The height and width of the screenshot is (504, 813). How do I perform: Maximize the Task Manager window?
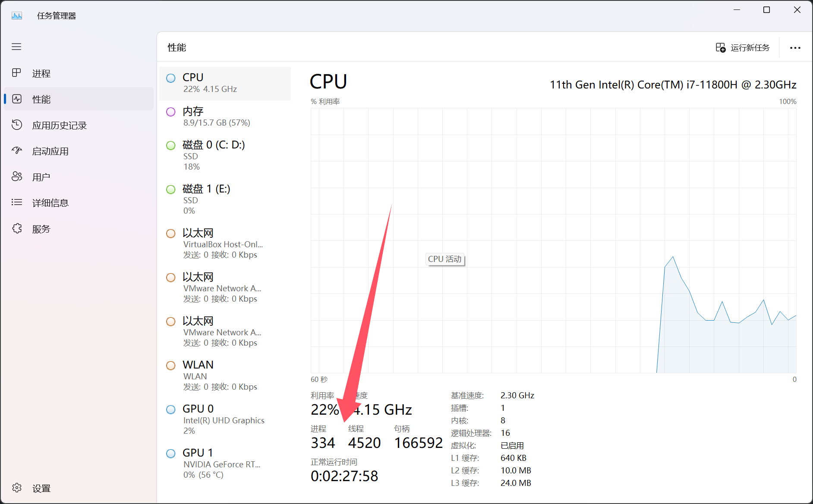coord(766,10)
